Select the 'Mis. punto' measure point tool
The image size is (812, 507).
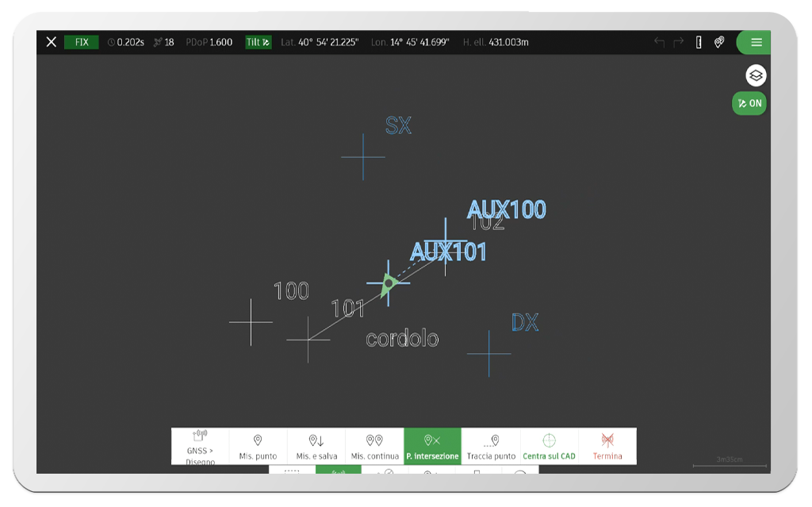pos(259,446)
